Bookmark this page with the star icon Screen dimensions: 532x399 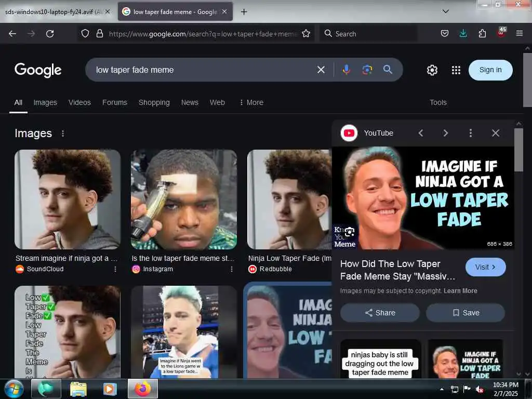click(306, 33)
